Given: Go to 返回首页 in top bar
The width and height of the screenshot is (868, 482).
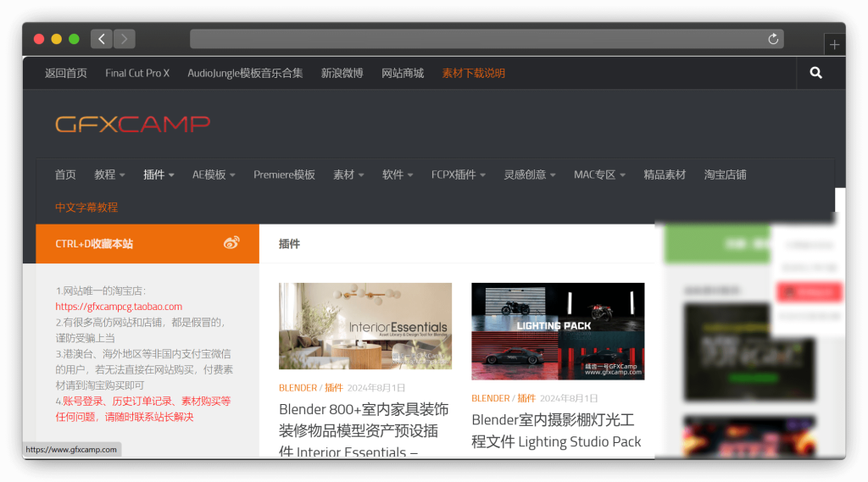Looking at the screenshot, I should (x=66, y=73).
